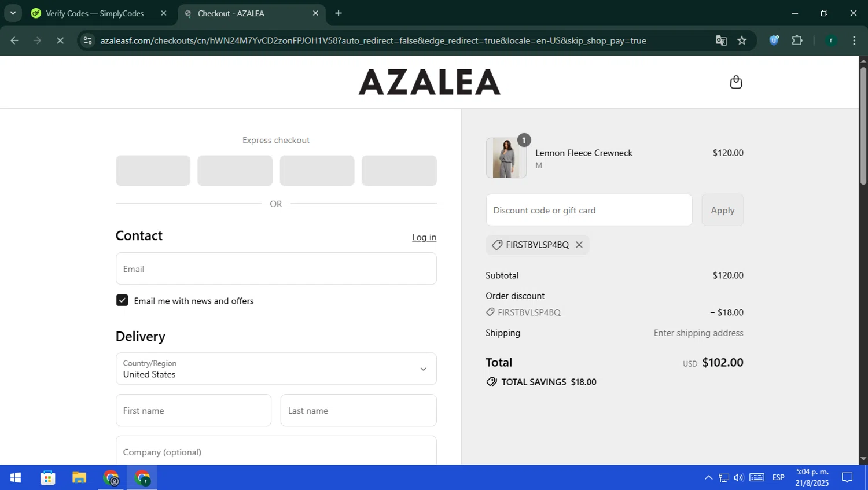868x490 pixels.
Task: Open the active Chrome taskbar window
Action: [x=142, y=478]
